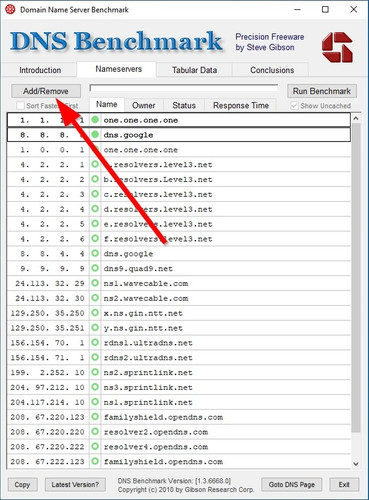Click the IP address 9.9.9.9
Viewport: 369px width, 500px height.
[x=52, y=268]
